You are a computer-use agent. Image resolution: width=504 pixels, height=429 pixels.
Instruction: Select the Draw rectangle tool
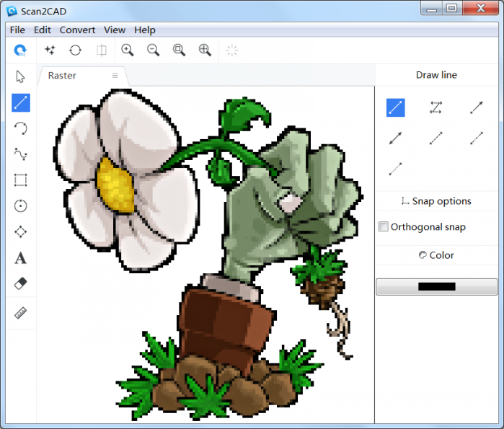click(21, 180)
